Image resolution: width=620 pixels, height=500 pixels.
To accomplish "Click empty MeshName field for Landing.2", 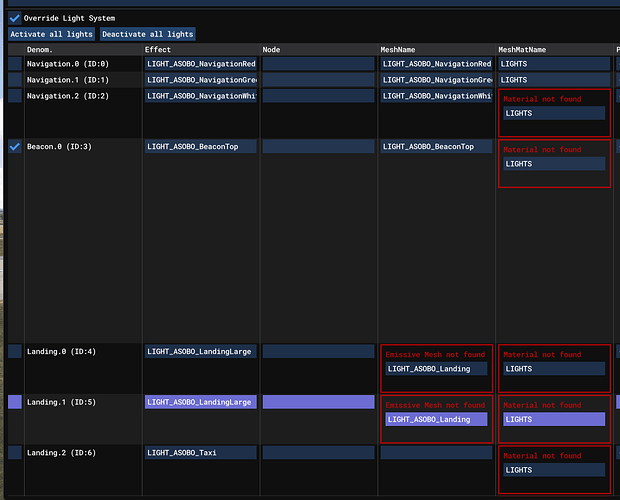I will tap(437, 453).
